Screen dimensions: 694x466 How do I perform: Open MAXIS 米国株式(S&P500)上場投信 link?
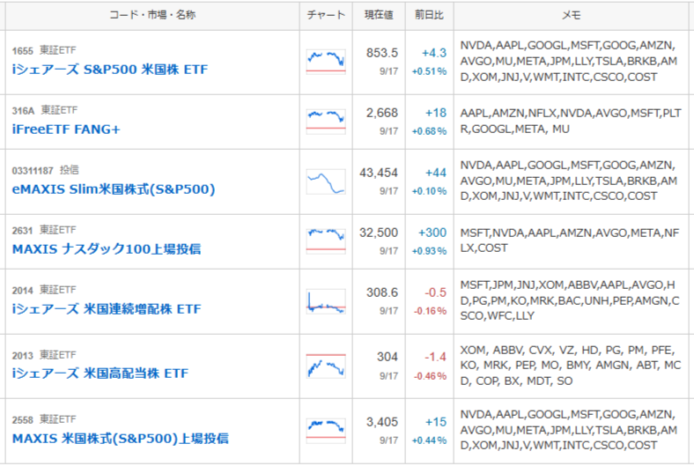click(x=120, y=439)
